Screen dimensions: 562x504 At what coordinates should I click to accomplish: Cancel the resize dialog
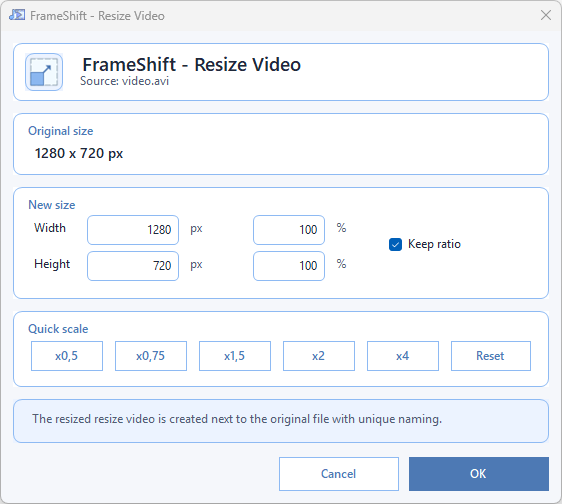[x=339, y=474]
